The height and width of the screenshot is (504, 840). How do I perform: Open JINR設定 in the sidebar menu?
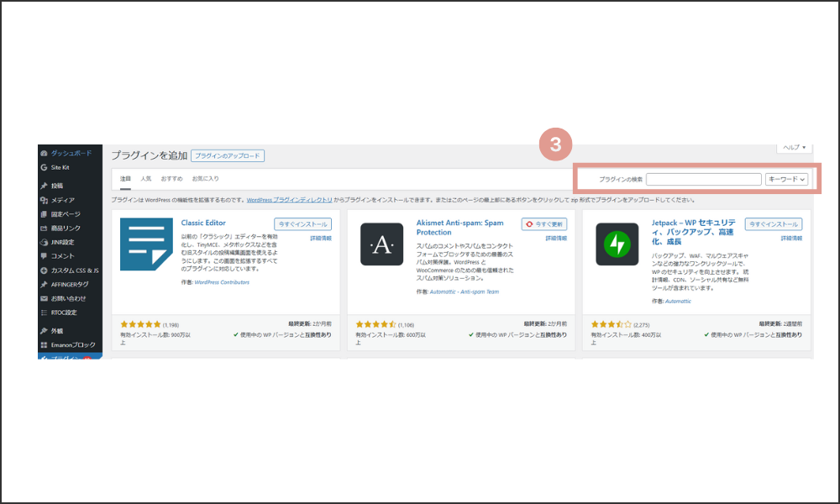[x=63, y=242]
